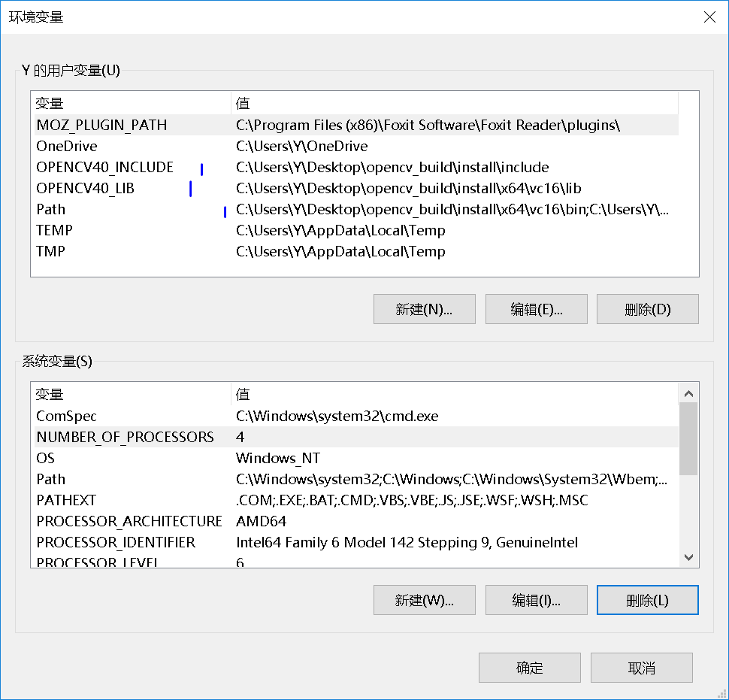
Task: Confirm changes with the 确定 button
Action: [x=529, y=668]
